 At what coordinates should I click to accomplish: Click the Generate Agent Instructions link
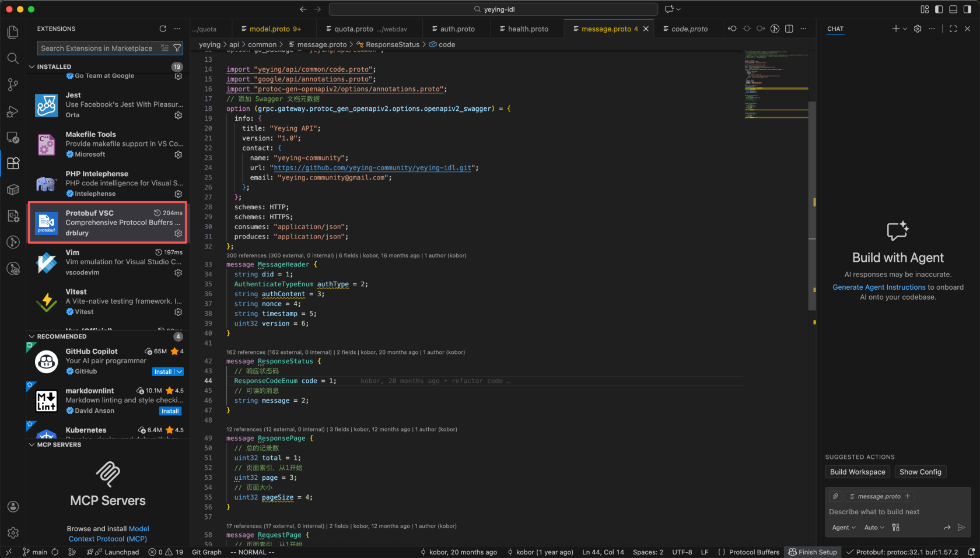coord(878,287)
